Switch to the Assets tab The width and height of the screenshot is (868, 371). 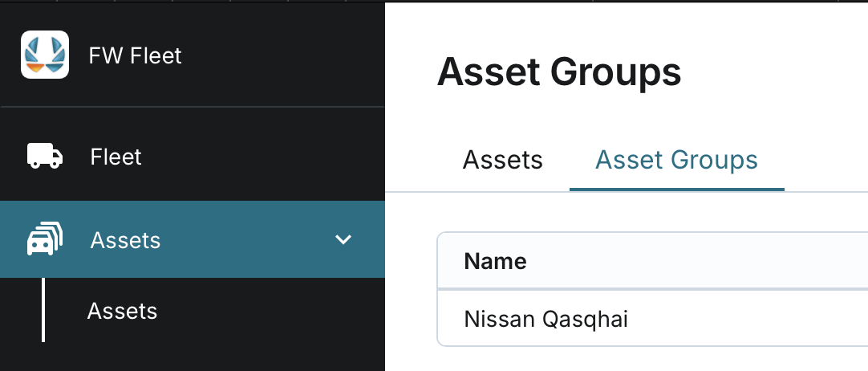pos(503,160)
